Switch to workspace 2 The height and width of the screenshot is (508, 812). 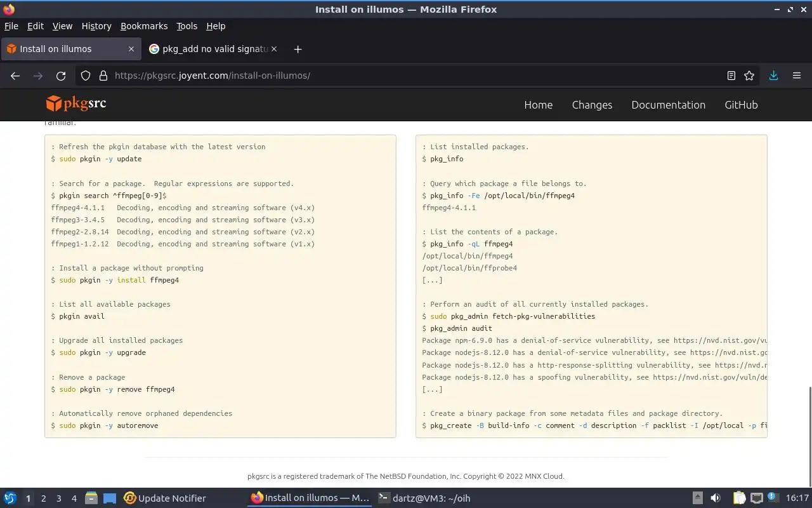43,498
